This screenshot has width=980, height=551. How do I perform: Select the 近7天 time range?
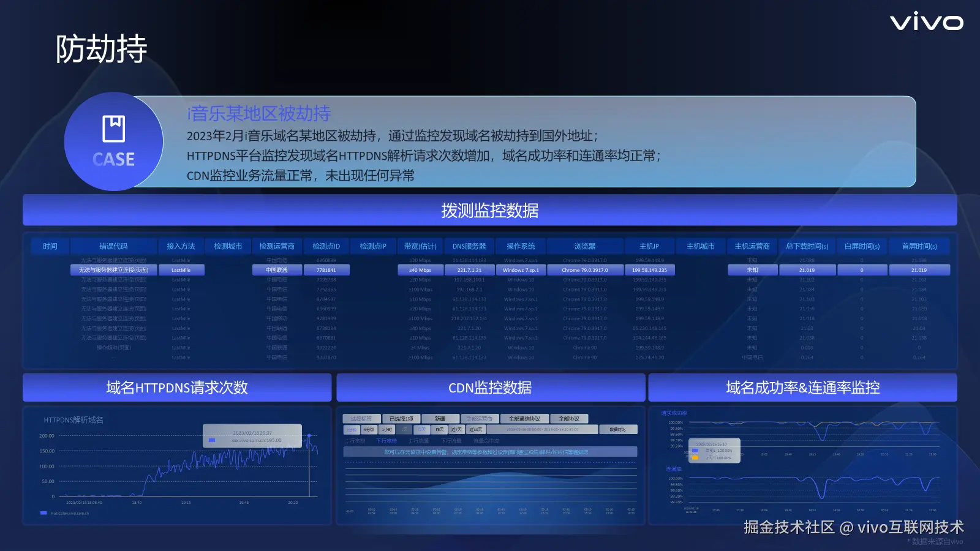456,430
